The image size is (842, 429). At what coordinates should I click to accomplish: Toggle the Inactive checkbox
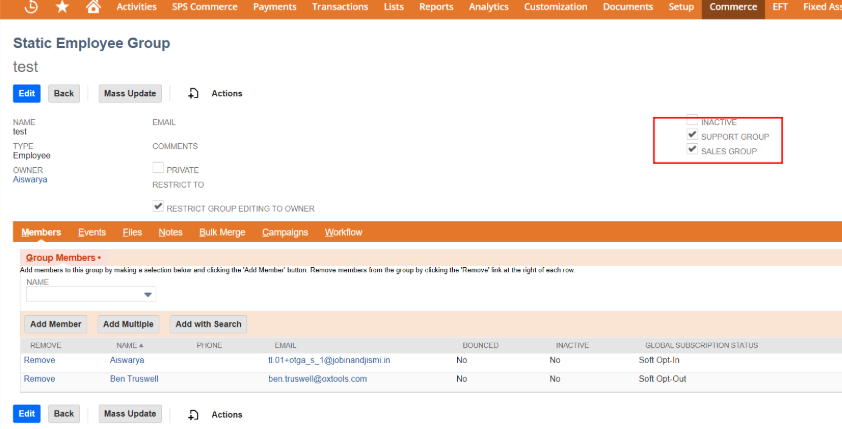point(692,120)
